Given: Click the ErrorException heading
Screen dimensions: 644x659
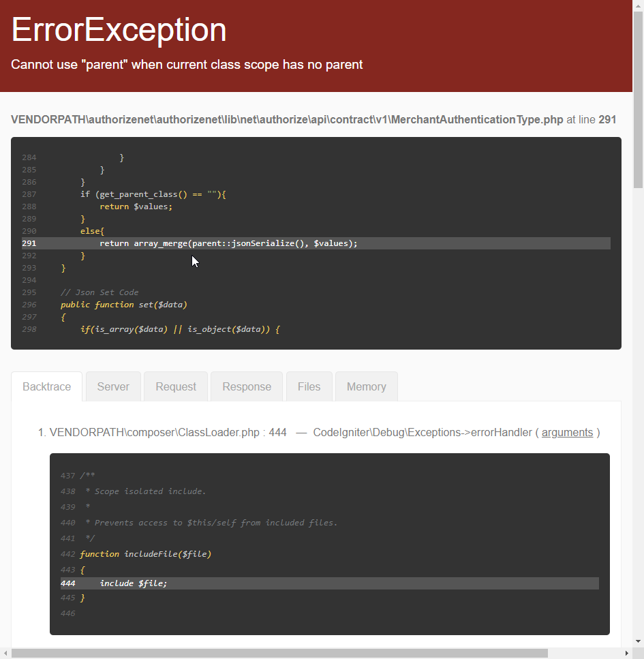Looking at the screenshot, I should click(119, 29).
